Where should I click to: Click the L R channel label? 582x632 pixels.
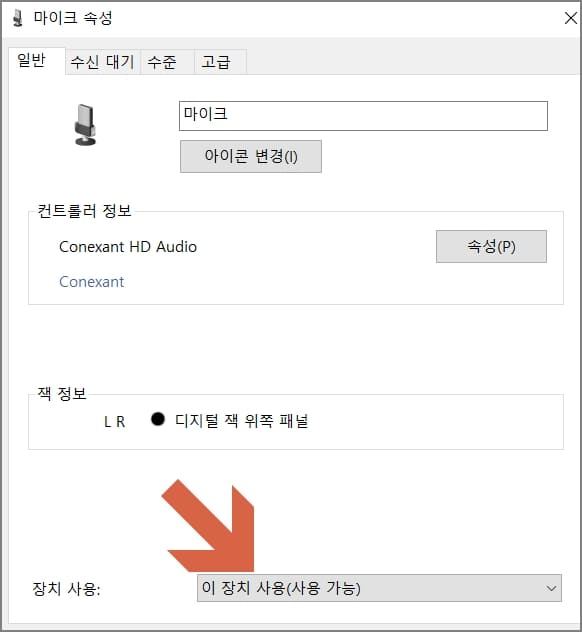(114, 422)
